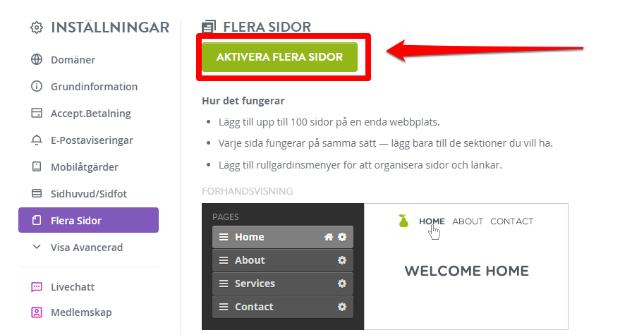Open the Domäner globe icon
Screen dimensions: 644x335
pos(37,59)
